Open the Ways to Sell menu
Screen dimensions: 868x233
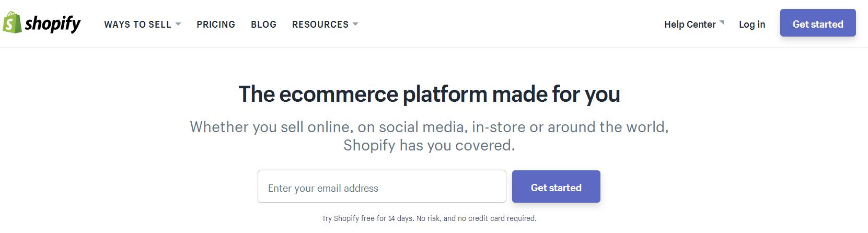tap(137, 25)
